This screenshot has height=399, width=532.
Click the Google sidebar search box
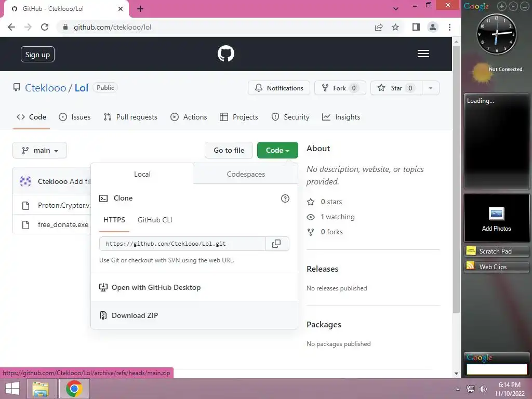click(497, 369)
